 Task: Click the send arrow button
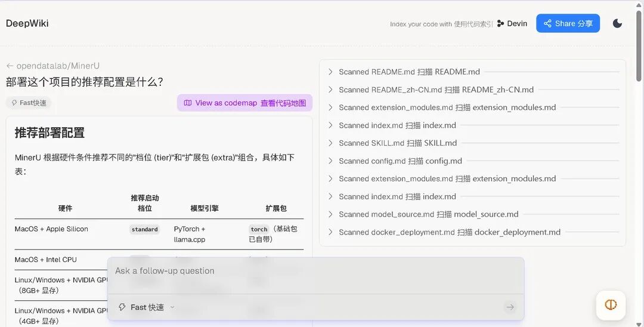click(x=510, y=307)
